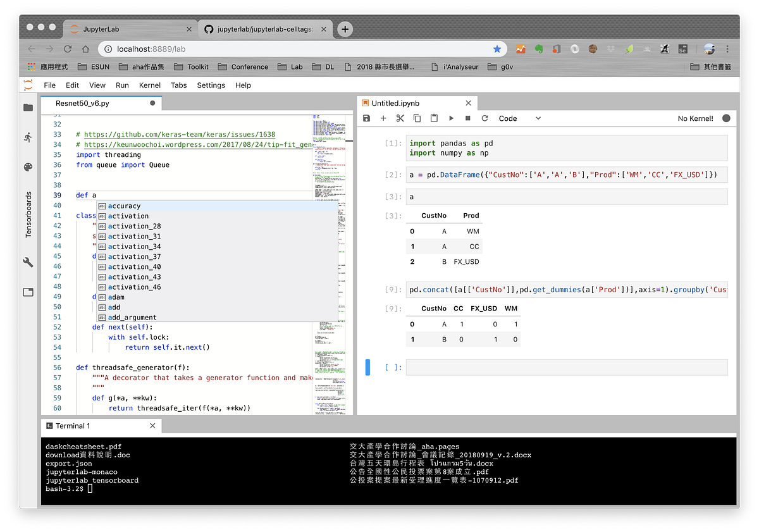The image size is (759, 532).
Task: Open the Code cell type dropdown
Action: coord(519,118)
